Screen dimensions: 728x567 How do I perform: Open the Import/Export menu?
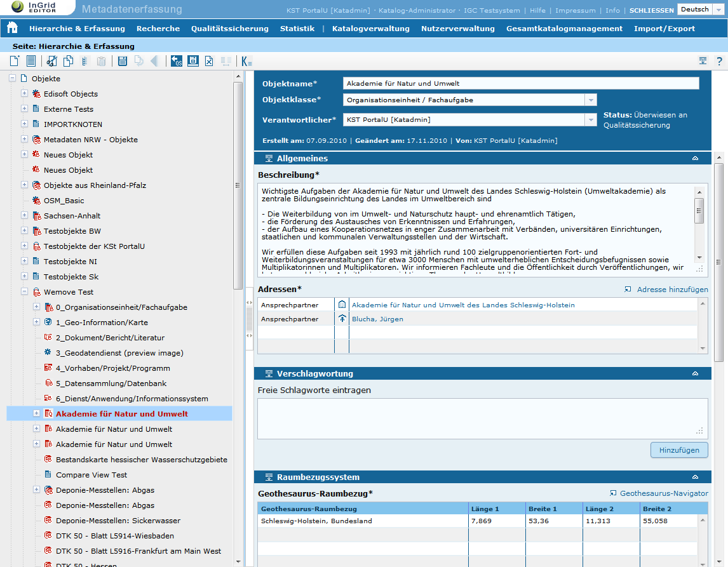point(664,29)
